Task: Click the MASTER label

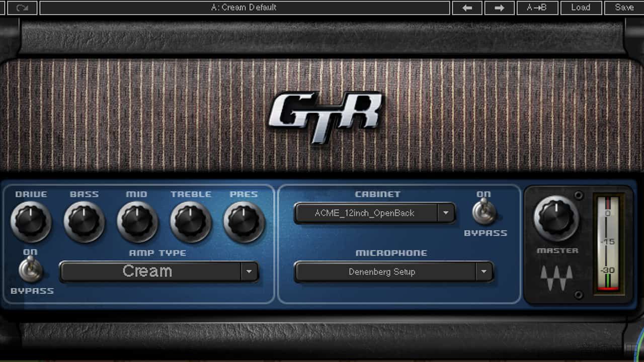Action: click(557, 250)
